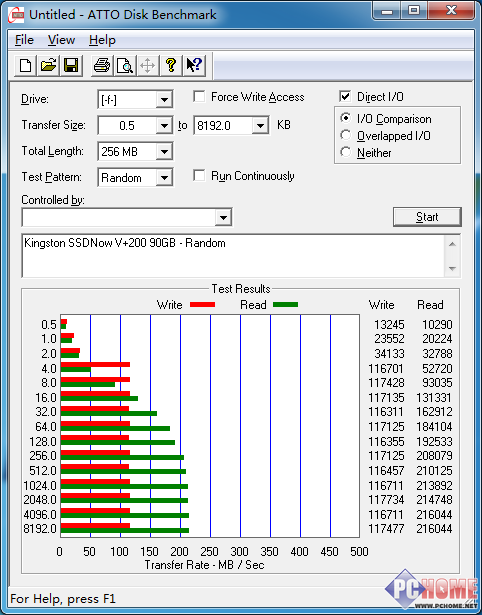Image resolution: width=482 pixels, height=615 pixels.
Task: Click the read value 93035 for 8.0
Action: tap(437, 382)
